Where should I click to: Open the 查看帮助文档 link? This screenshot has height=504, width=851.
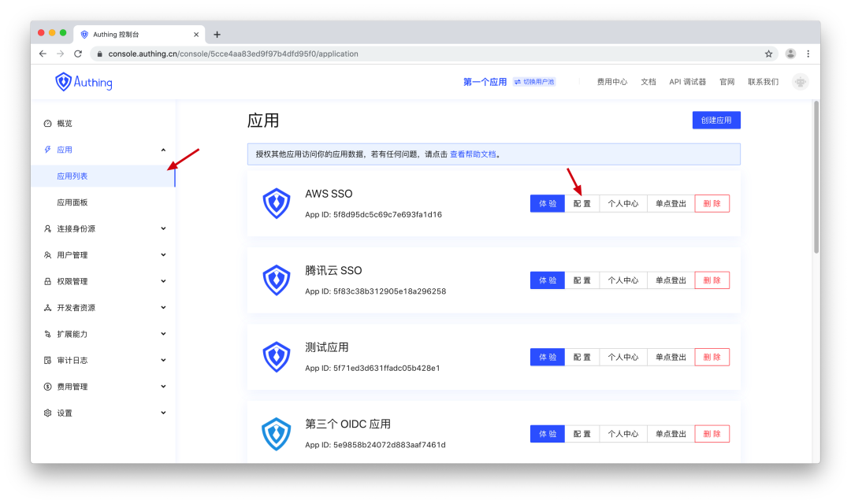tap(473, 154)
